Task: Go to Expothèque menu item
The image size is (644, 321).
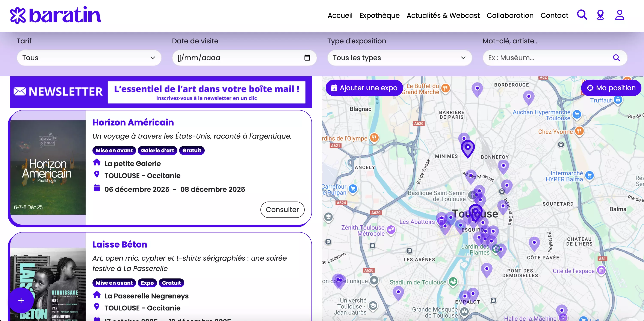Action: point(379,15)
